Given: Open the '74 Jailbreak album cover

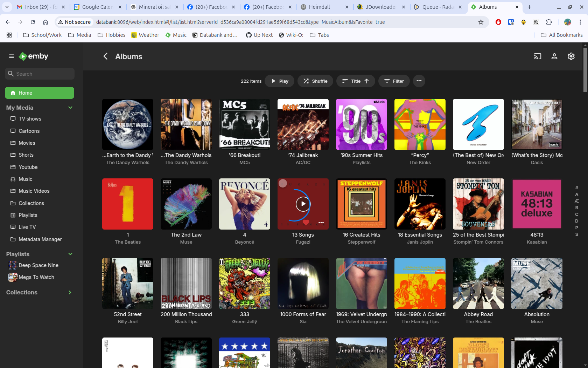Looking at the screenshot, I should [303, 124].
